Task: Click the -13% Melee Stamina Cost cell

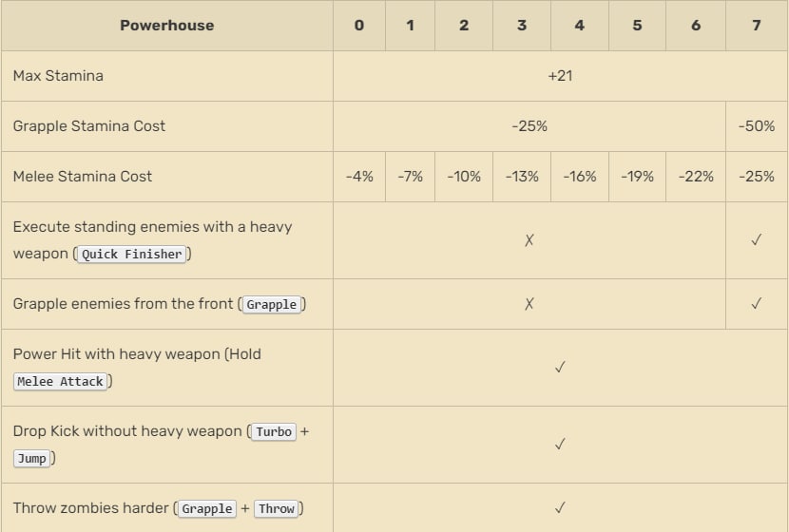Action: [522, 177]
